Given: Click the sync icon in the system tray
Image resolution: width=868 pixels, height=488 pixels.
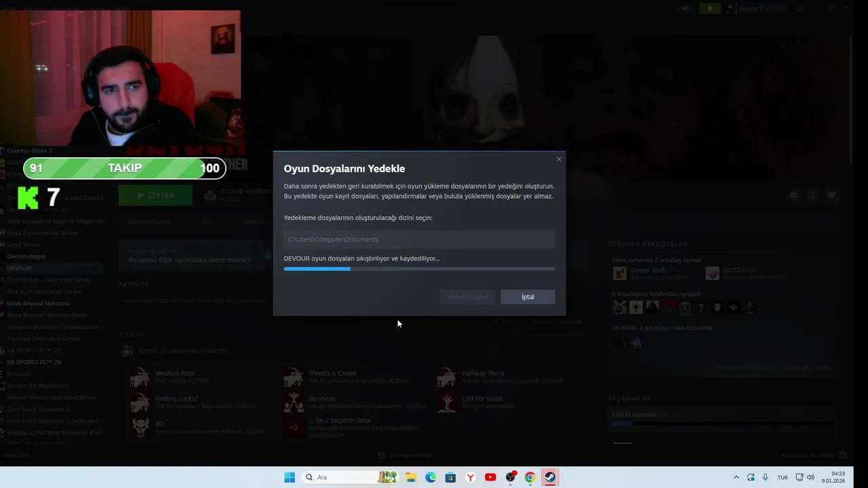Looking at the screenshot, I should click(x=751, y=477).
